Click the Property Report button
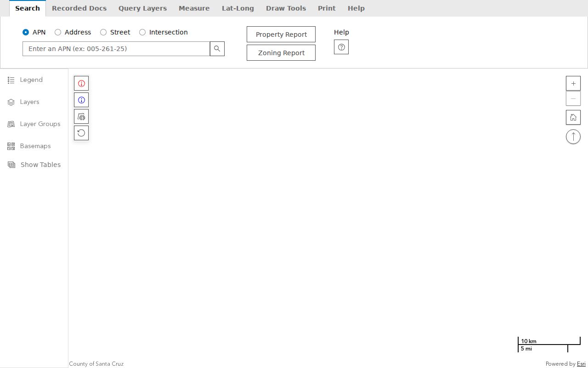This screenshot has width=588, height=368. tap(281, 34)
